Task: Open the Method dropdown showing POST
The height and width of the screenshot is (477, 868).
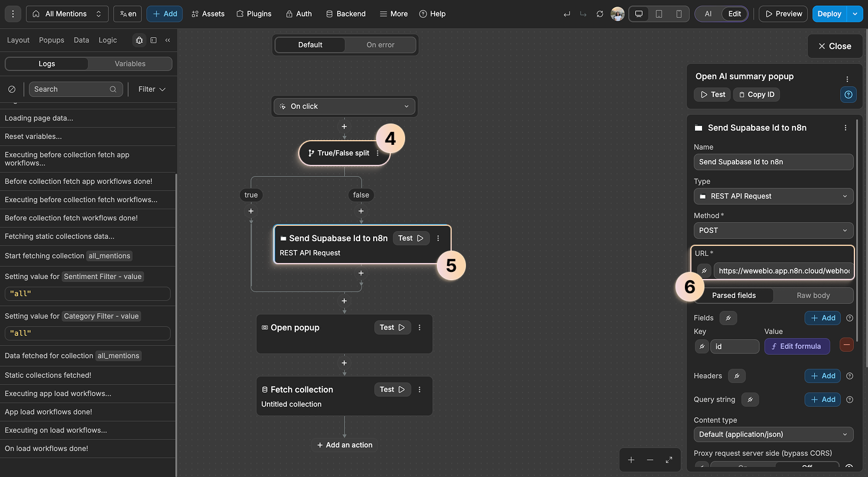Action: click(x=773, y=231)
